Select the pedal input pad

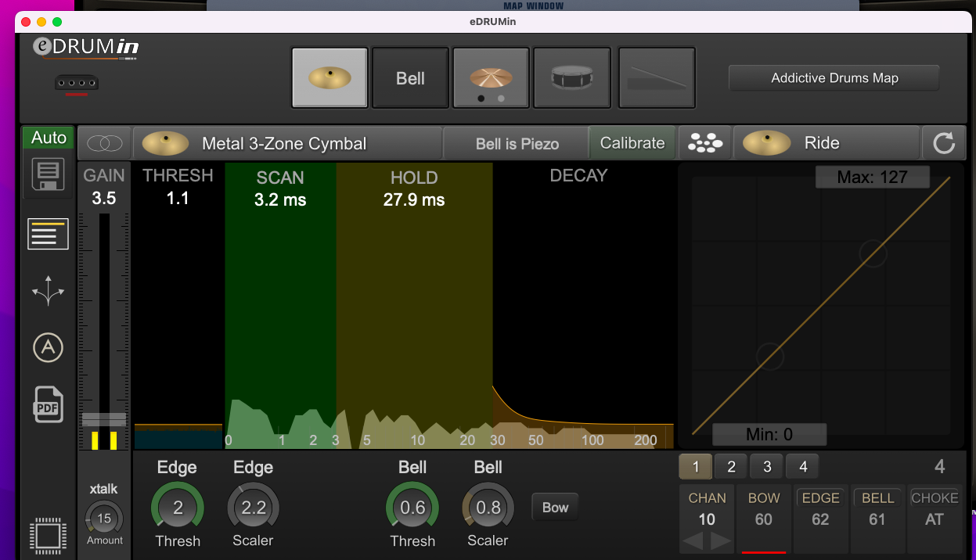[657, 78]
